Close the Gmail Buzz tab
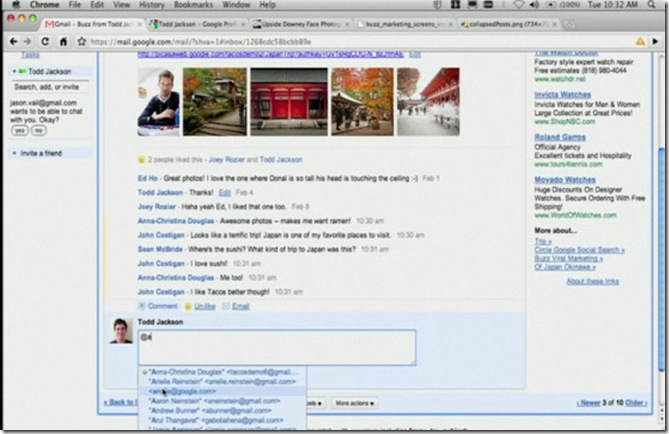The image size is (669, 434). (x=139, y=24)
